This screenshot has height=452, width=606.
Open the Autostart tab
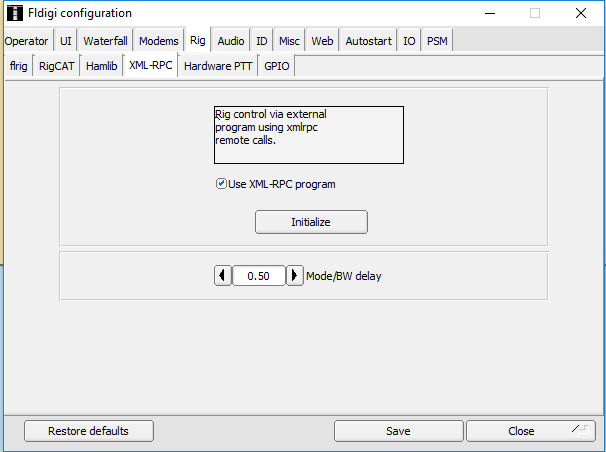[x=368, y=41]
